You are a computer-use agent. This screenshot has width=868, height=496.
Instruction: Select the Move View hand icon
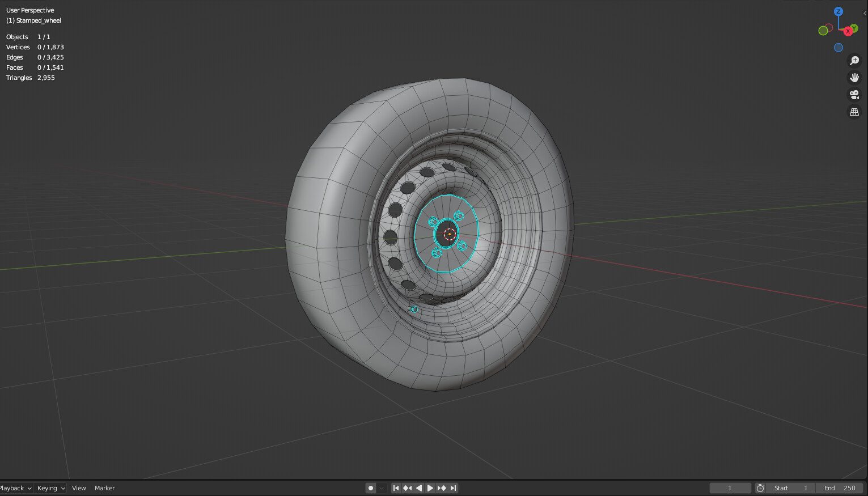pos(854,78)
